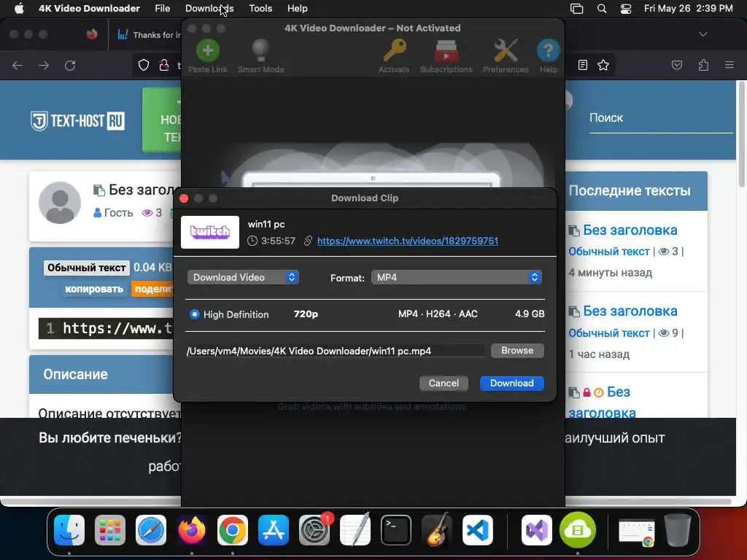Click Firefox reader view icon
The height and width of the screenshot is (560, 747).
pyautogui.click(x=583, y=65)
